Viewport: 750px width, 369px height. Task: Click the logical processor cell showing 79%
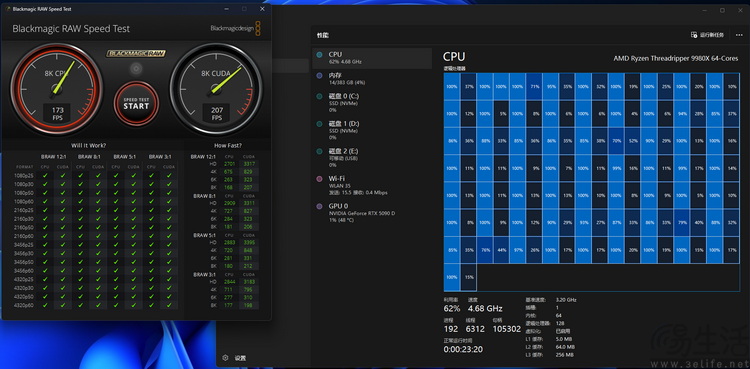(683, 223)
